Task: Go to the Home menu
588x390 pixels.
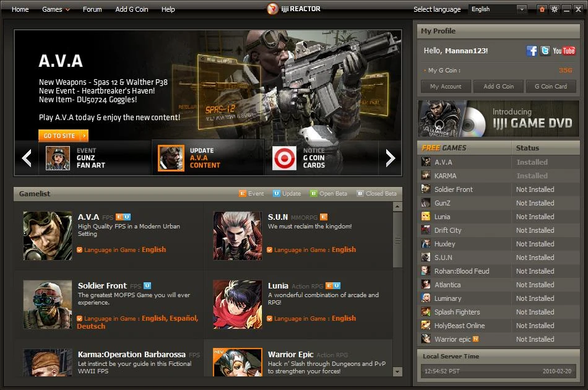Action: (20, 9)
